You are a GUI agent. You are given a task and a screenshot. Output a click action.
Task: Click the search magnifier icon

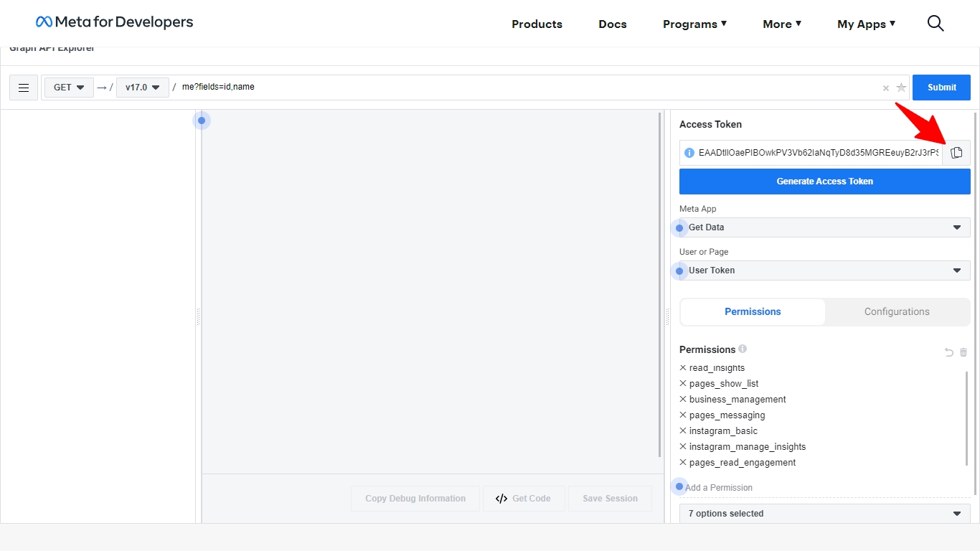(936, 24)
